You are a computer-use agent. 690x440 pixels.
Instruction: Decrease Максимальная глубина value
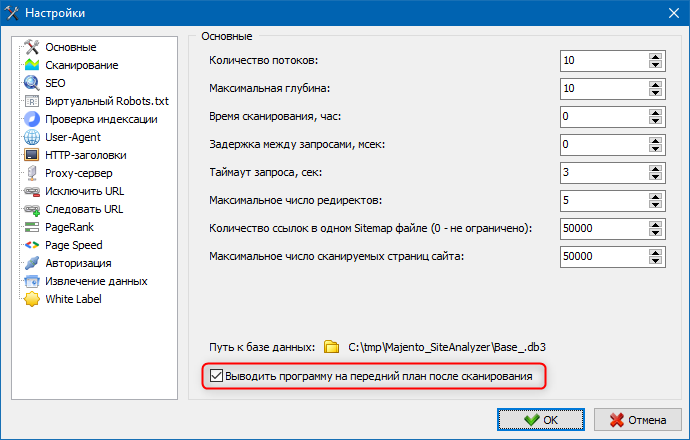click(x=655, y=93)
